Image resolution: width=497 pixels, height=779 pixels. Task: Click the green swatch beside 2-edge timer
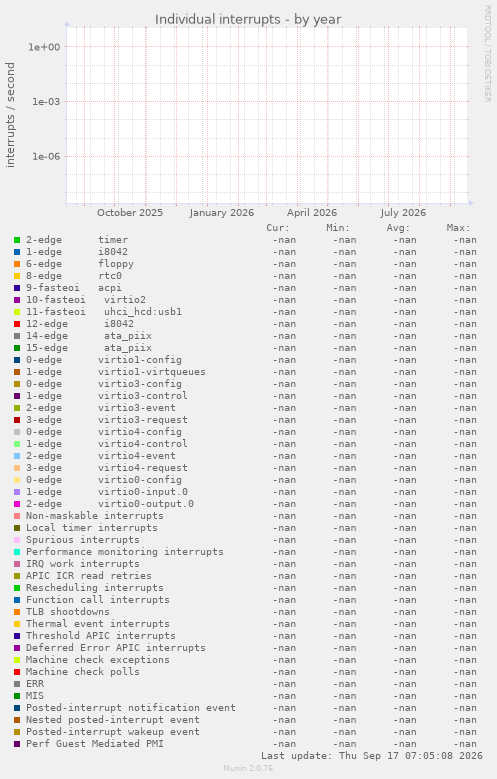point(17,240)
